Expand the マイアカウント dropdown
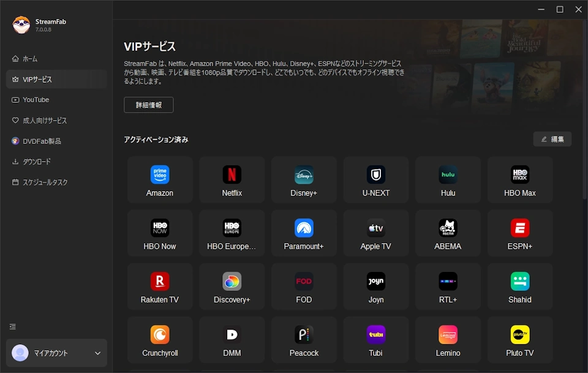588x373 pixels. pos(56,353)
